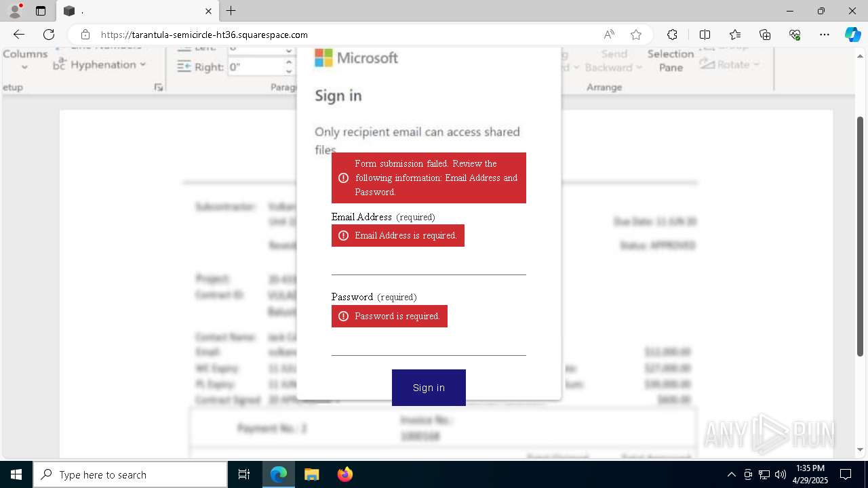This screenshot has width=868, height=488.
Task: Open the volume control icon
Action: [x=780, y=474]
